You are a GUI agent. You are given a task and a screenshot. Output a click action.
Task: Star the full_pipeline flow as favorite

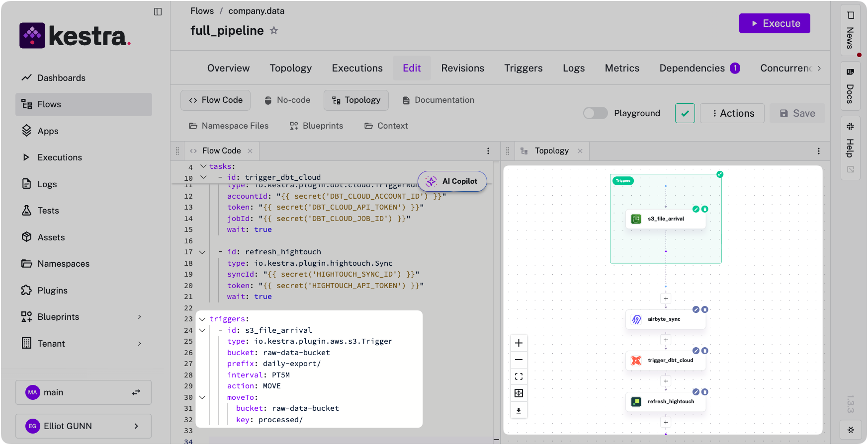274,30
